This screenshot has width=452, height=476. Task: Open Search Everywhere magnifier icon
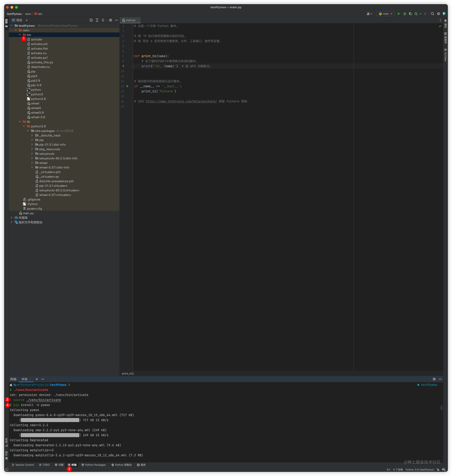pyautogui.click(x=433, y=14)
